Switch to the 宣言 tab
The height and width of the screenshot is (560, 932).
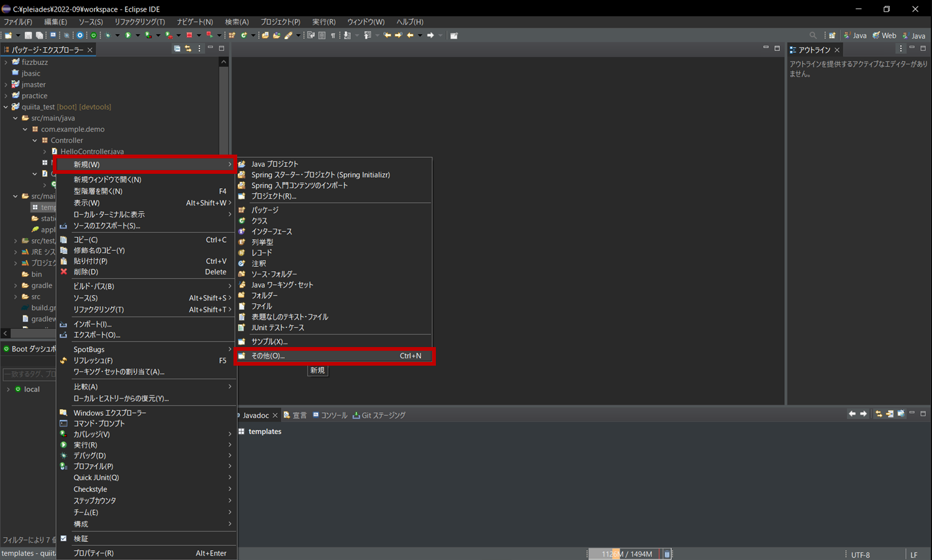(296, 415)
